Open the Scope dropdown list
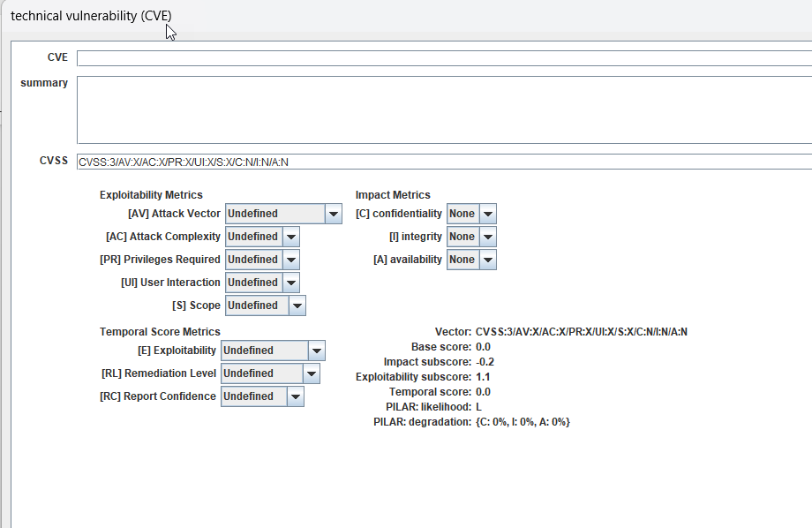This screenshot has width=812, height=528. [266, 305]
